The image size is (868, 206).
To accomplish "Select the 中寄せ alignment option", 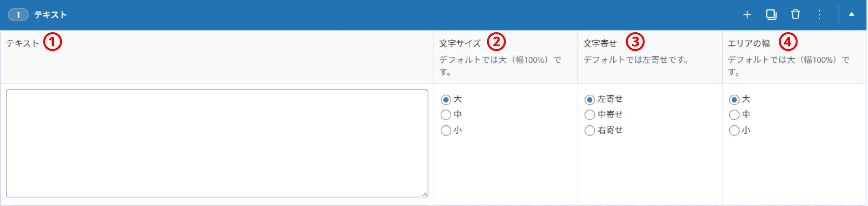I will [x=590, y=115].
